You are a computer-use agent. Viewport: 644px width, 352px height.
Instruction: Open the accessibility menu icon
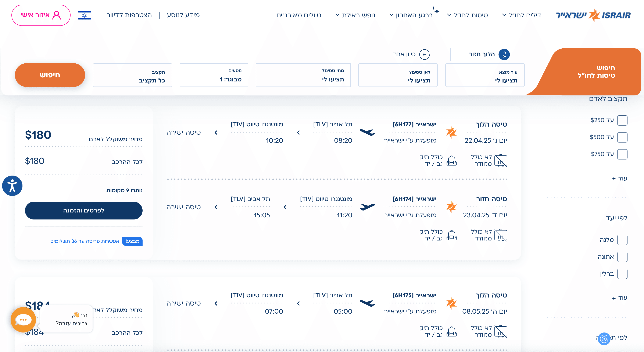(12, 186)
